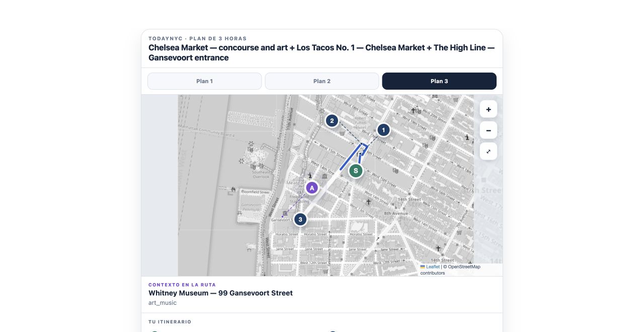
Task: Click the TodayNYC · Plan de 3 horas label
Action: pyautogui.click(x=198, y=38)
